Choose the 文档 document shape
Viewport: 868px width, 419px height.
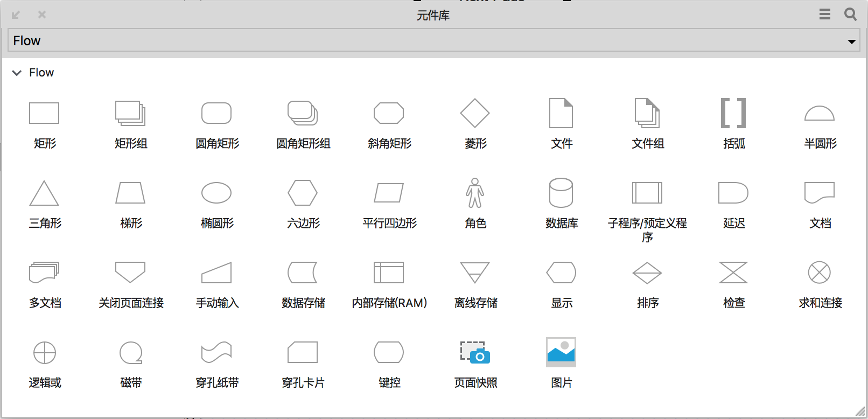(x=820, y=193)
